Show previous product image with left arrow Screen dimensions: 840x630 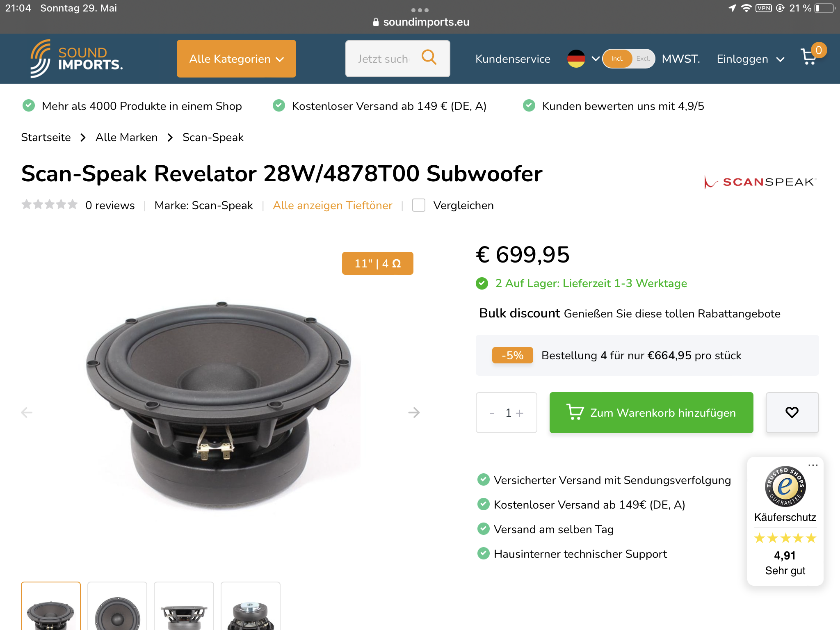(x=27, y=412)
